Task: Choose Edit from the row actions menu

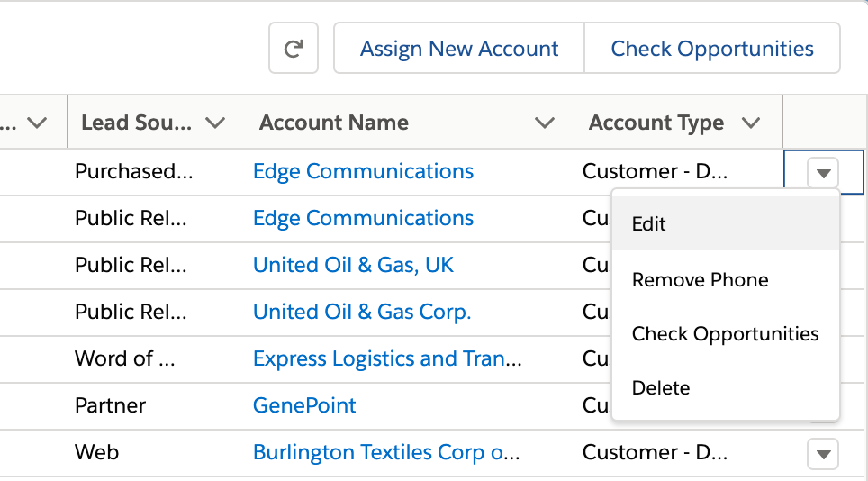Action: [x=726, y=223]
